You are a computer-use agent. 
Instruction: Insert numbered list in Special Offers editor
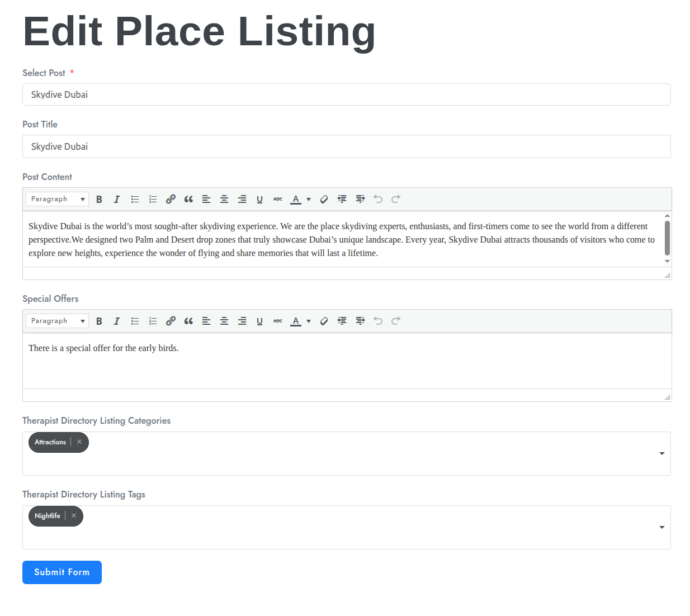click(153, 321)
